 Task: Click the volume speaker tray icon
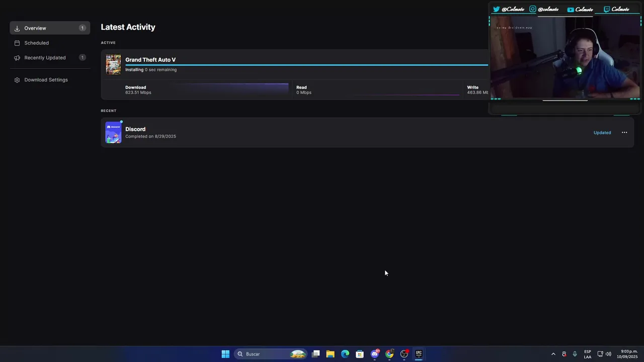pyautogui.click(x=608, y=354)
